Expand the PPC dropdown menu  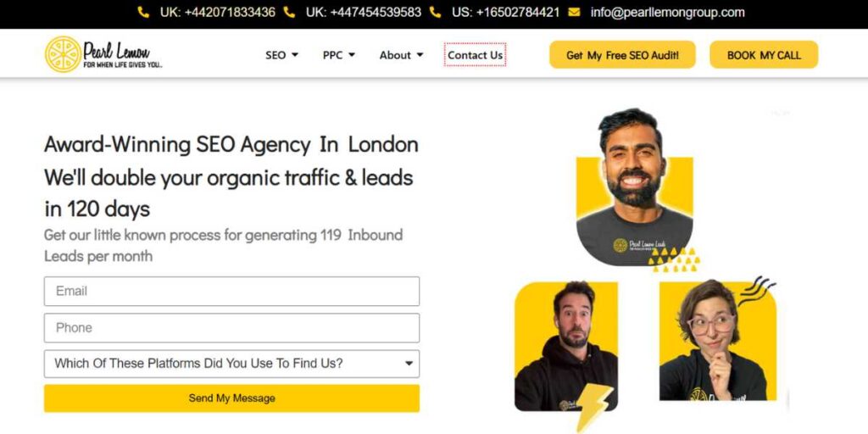[339, 55]
